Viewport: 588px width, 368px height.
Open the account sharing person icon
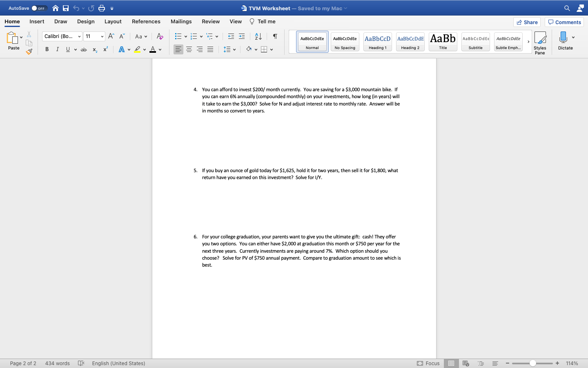pos(580,8)
